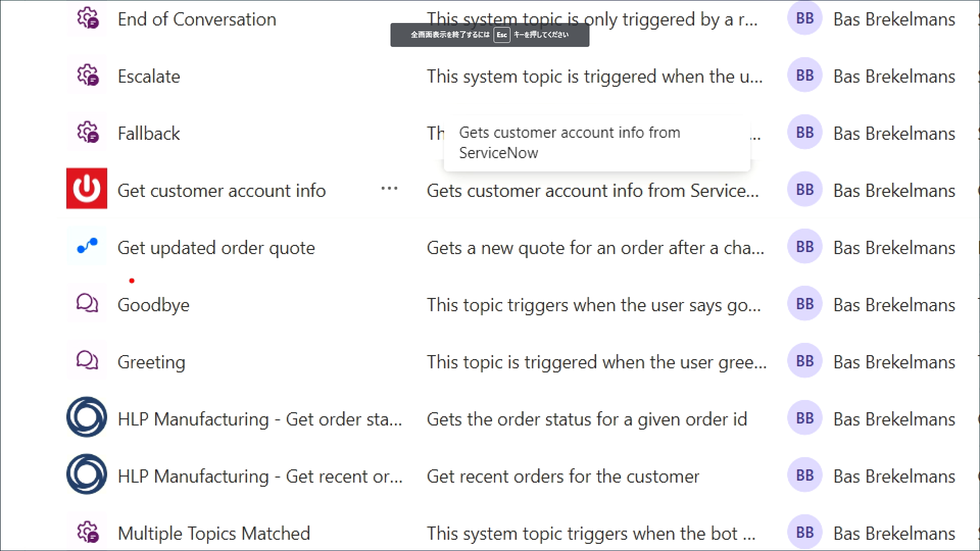This screenshot has width=980, height=551.
Task: Open the Get customer account info action
Action: click(x=222, y=191)
